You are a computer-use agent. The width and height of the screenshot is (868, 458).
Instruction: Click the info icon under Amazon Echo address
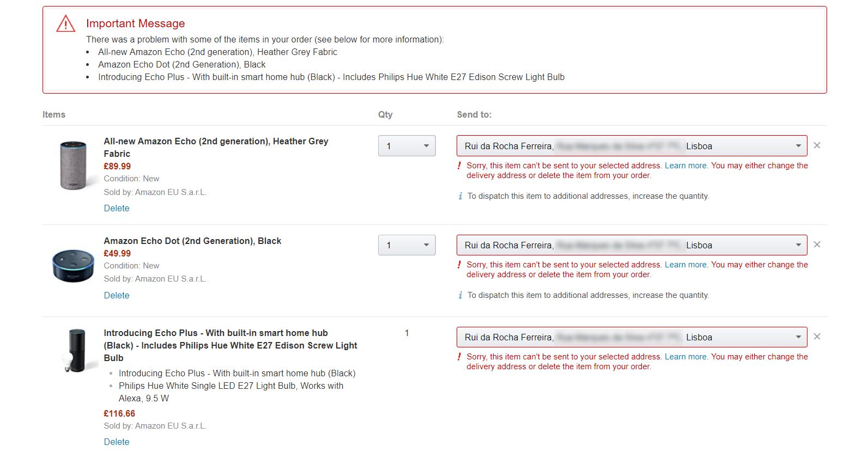tap(460, 196)
